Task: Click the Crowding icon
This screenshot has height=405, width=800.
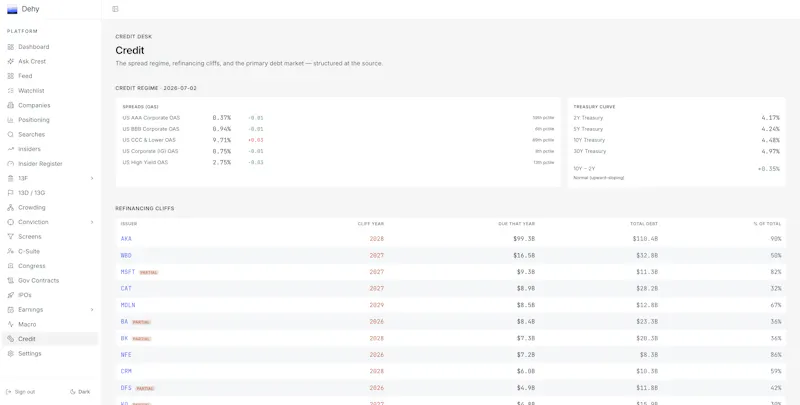Action: (x=10, y=208)
